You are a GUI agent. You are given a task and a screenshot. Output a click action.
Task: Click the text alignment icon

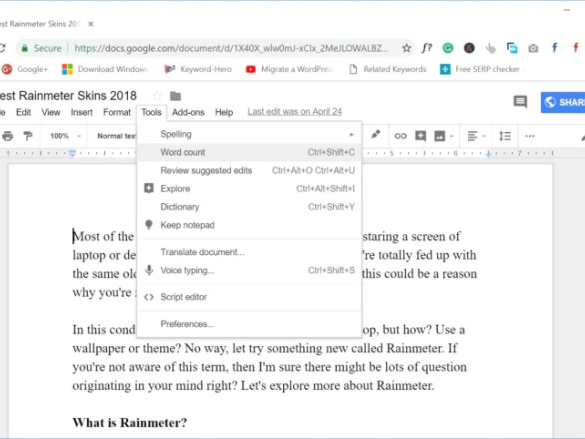point(472,136)
